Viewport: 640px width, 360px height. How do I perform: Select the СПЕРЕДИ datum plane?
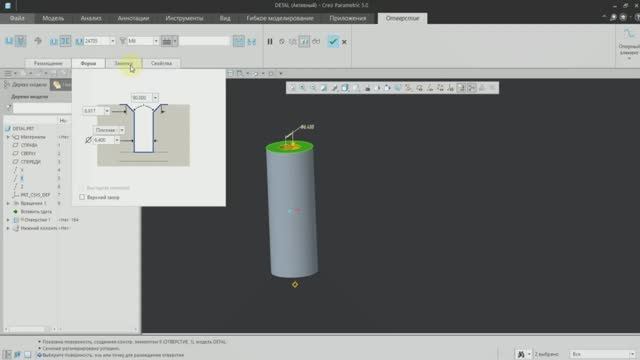pyautogui.click(x=30, y=162)
